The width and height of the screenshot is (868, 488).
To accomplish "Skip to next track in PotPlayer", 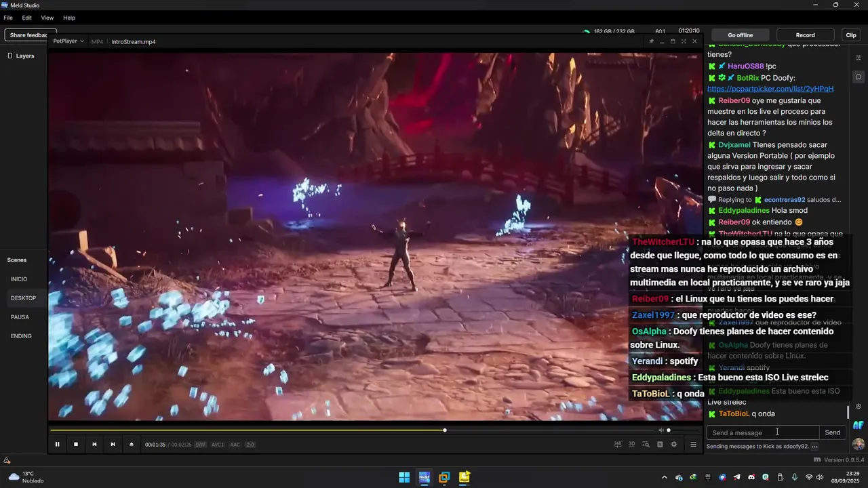I will click(113, 444).
